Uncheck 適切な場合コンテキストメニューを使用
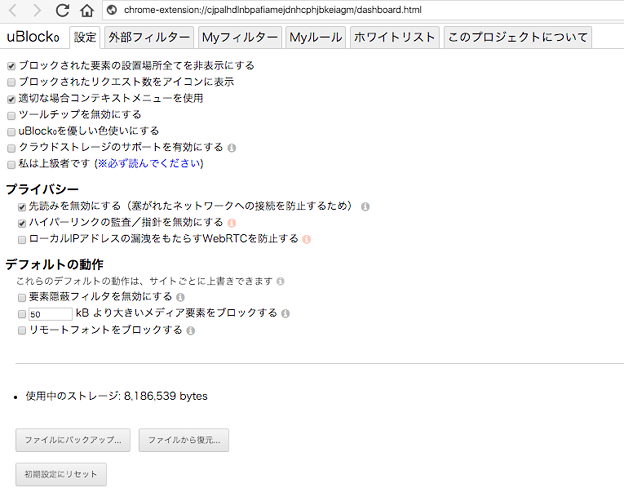Screen dimensions: 624x501 tap(11, 99)
